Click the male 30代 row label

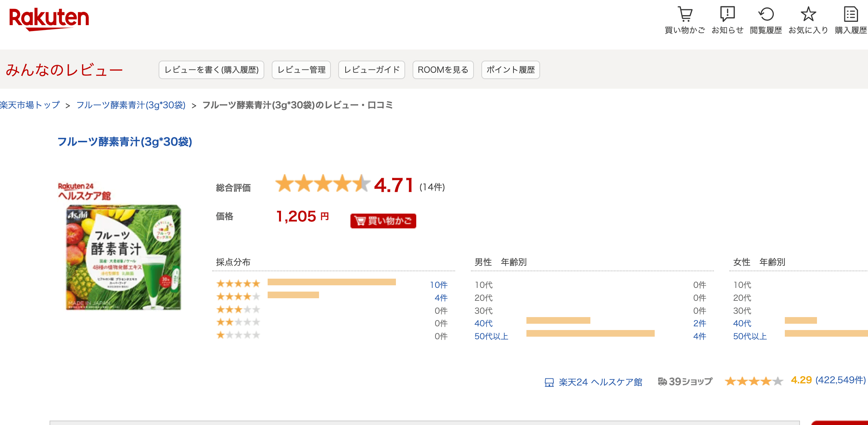484,311
